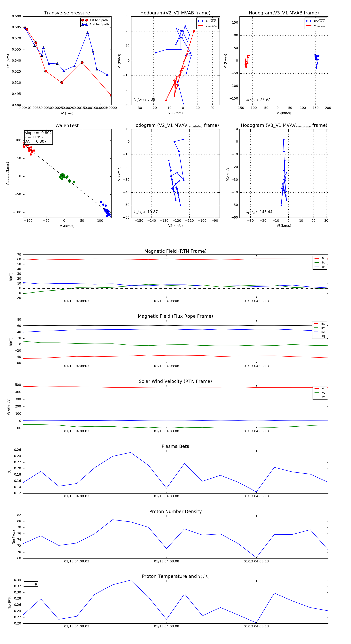Image resolution: width=351 pixels, height=644 pixels.
Task: Select the Bz' legend entry
Action: pos(320,332)
